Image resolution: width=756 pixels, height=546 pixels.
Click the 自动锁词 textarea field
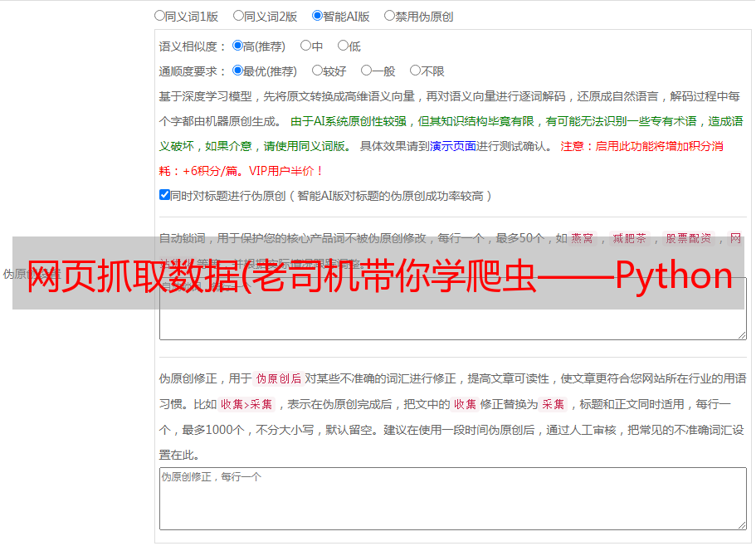click(453, 309)
